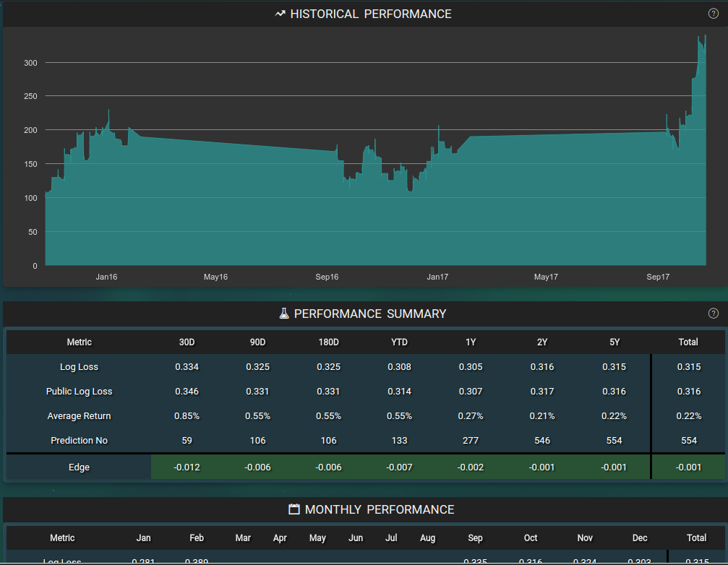Click the Sep column in Monthly Performance
Screen dimensions: 728x565
tap(475, 538)
